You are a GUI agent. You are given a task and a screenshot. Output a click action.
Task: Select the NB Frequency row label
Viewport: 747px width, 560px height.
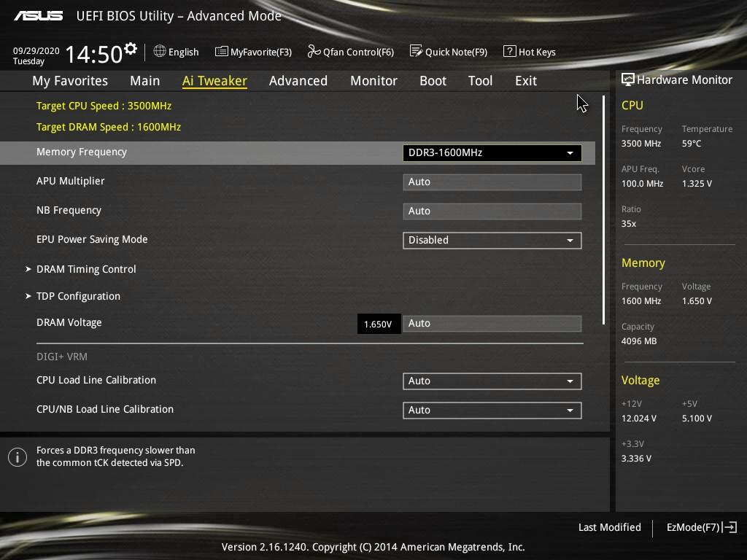point(69,210)
